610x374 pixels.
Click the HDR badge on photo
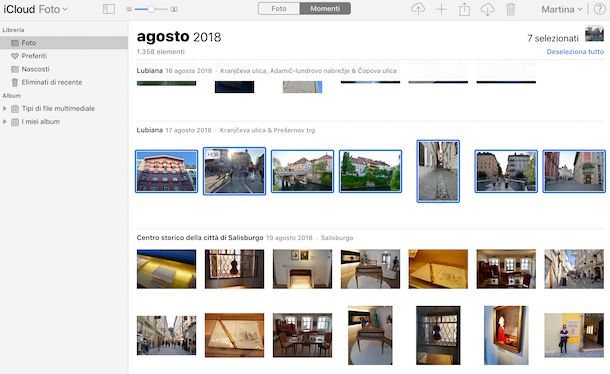[212, 155]
